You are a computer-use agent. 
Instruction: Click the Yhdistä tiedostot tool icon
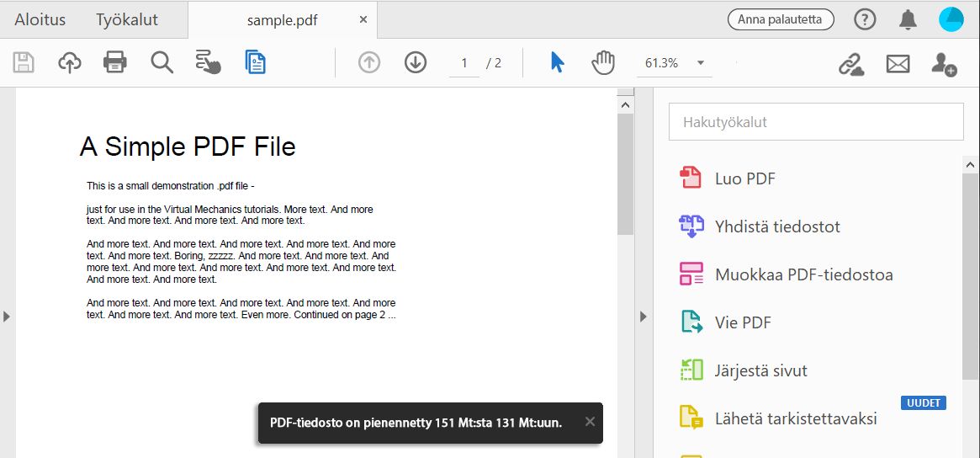pyautogui.click(x=691, y=226)
